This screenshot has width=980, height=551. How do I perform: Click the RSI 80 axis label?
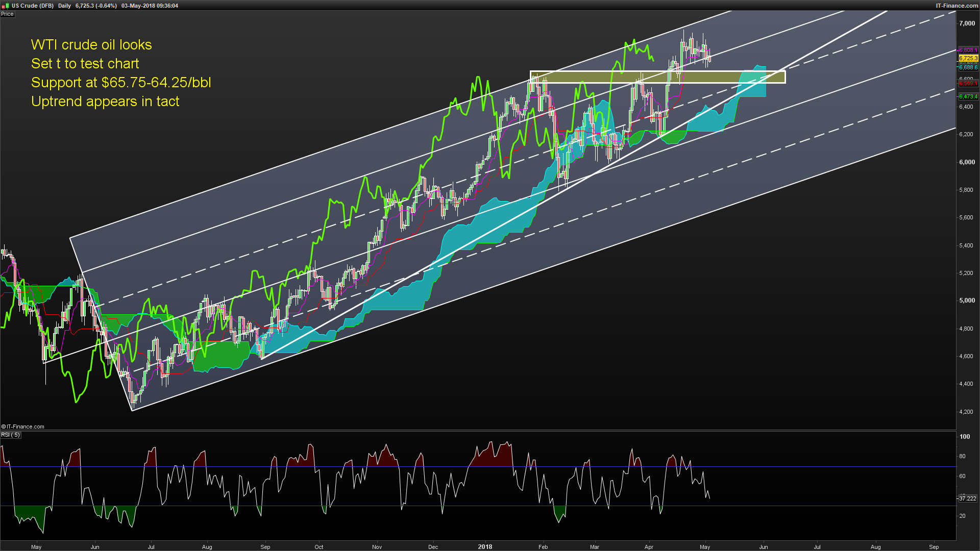963,456
